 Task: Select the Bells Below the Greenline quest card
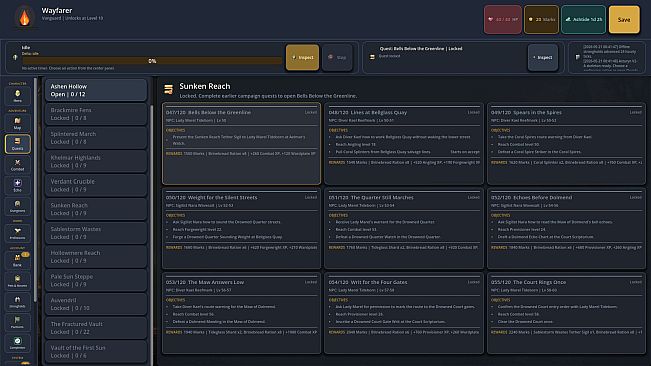tap(241, 144)
